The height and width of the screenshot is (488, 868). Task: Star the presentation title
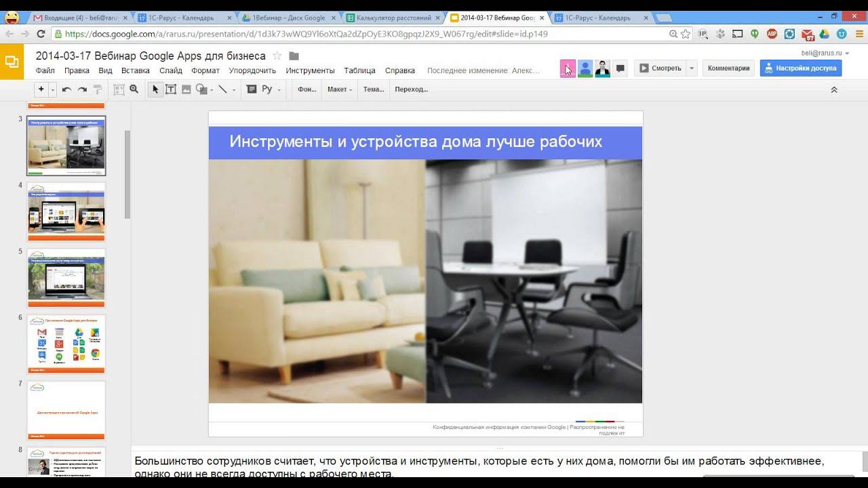[277, 56]
